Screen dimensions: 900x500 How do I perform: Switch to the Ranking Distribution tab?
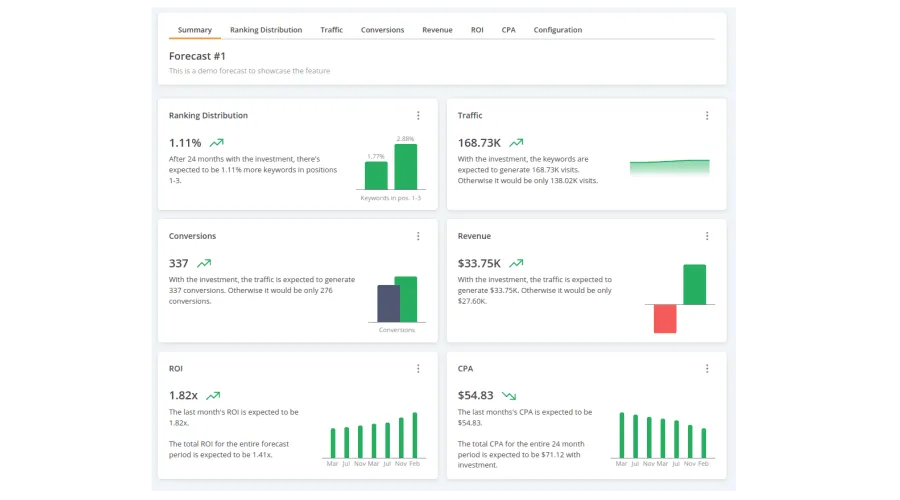pyautogui.click(x=266, y=30)
